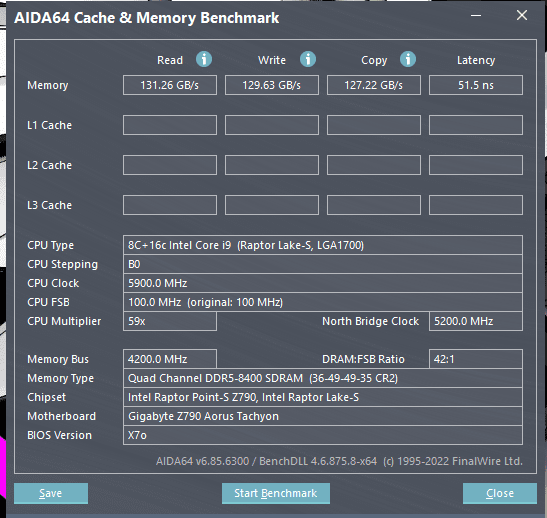Image resolution: width=547 pixels, height=518 pixels.
Task: Click the DRAM:FSB Ratio label
Action: (x=363, y=359)
